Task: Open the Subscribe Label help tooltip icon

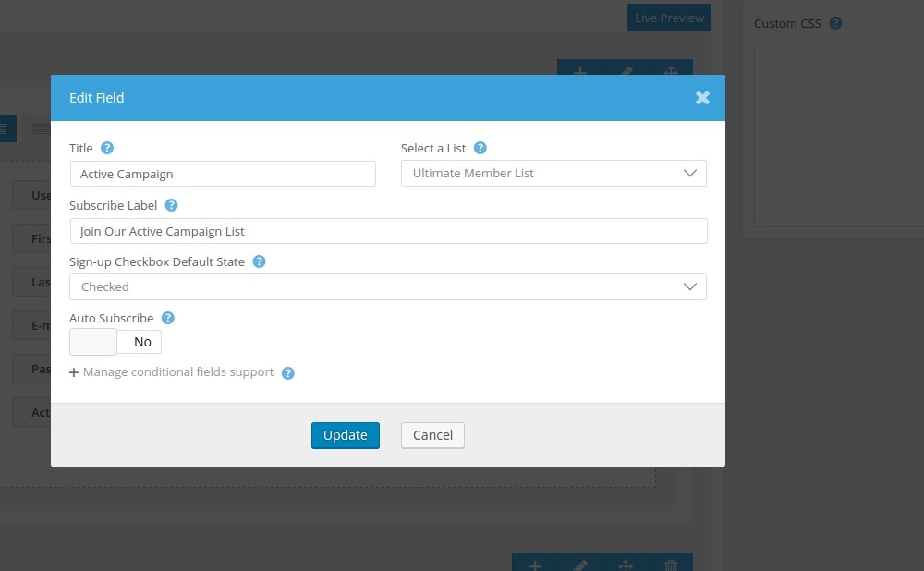Action: [171, 205]
